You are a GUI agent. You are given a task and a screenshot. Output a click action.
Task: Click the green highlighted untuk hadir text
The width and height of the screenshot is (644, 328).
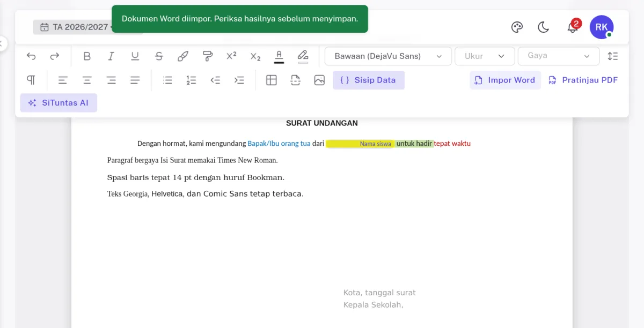[x=414, y=144]
